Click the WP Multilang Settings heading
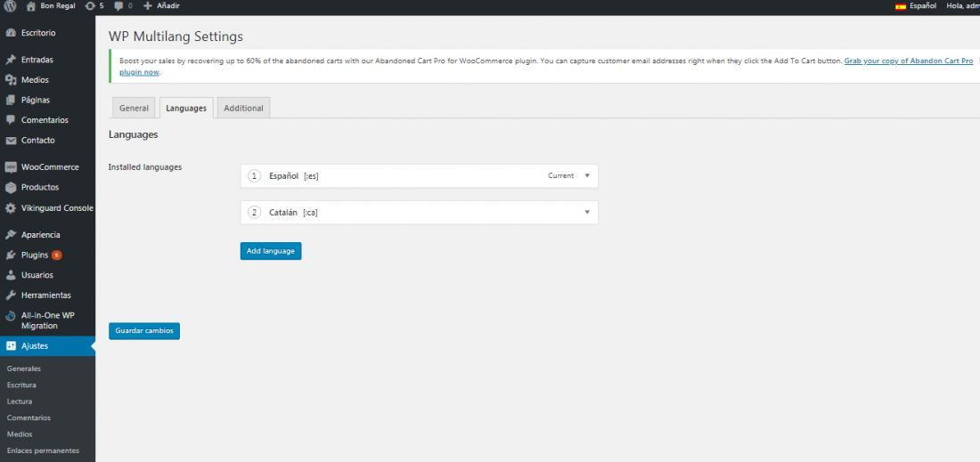980x462 pixels. coord(176,36)
